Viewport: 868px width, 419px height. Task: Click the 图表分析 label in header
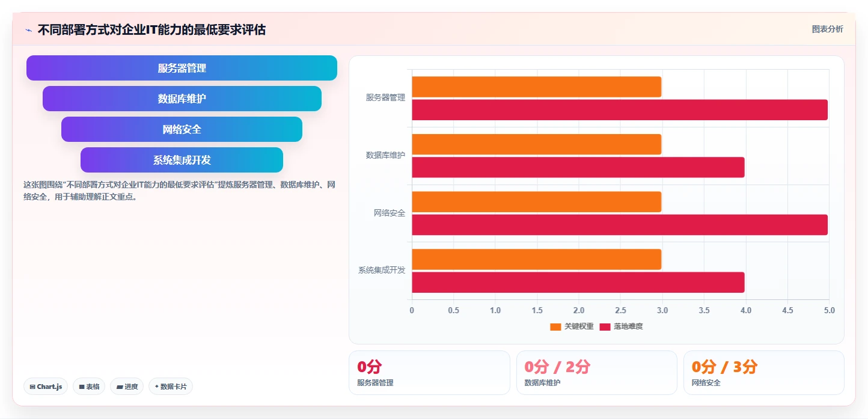[827, 29]
